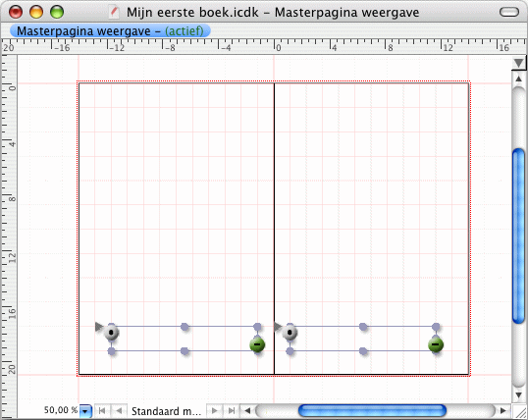Go to next master page
The image size is (528, 420).
[214, 411]
